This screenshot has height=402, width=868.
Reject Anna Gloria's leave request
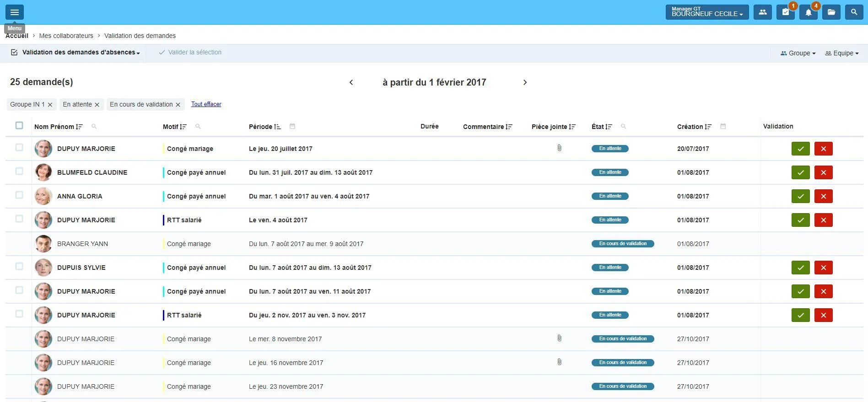[x=824, y=196]
